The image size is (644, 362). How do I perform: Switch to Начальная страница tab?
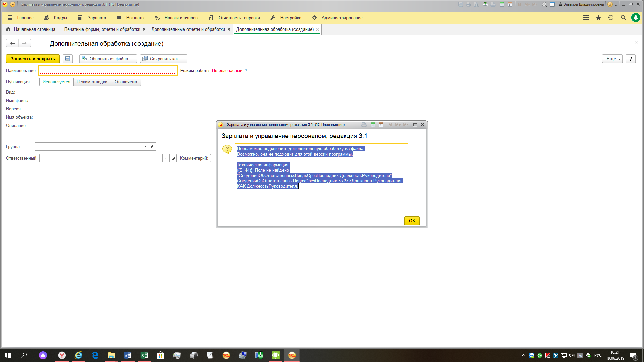coord(31,29)
